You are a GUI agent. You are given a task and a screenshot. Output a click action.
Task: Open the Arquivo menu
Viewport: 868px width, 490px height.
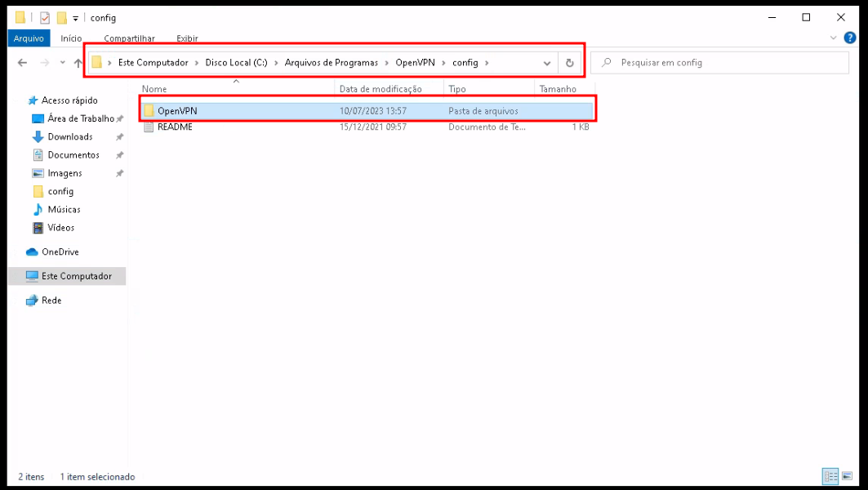29,38
